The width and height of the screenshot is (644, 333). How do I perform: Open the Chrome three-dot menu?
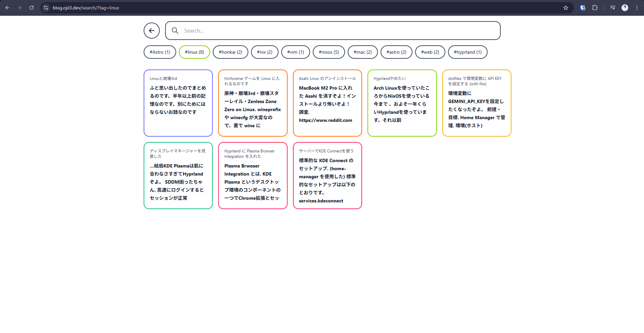tap(637, 8)
